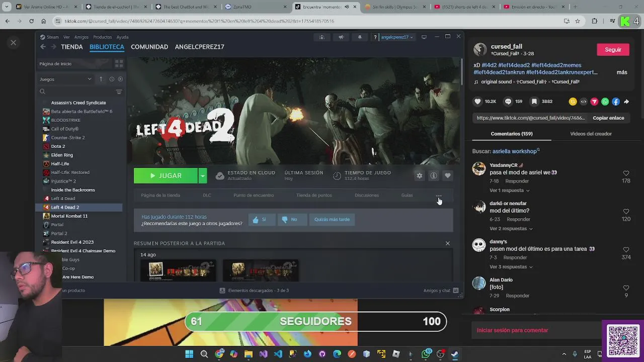Expand more game links ellipsis

click(x=439, y=196)
